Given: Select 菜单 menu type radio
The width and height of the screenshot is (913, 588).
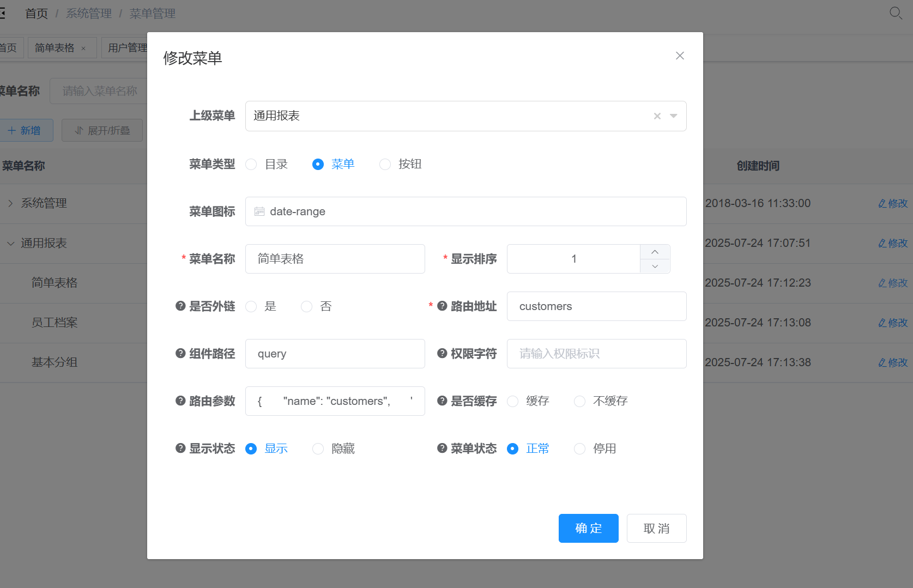Looking at the screenshot, I should point(318,164).
